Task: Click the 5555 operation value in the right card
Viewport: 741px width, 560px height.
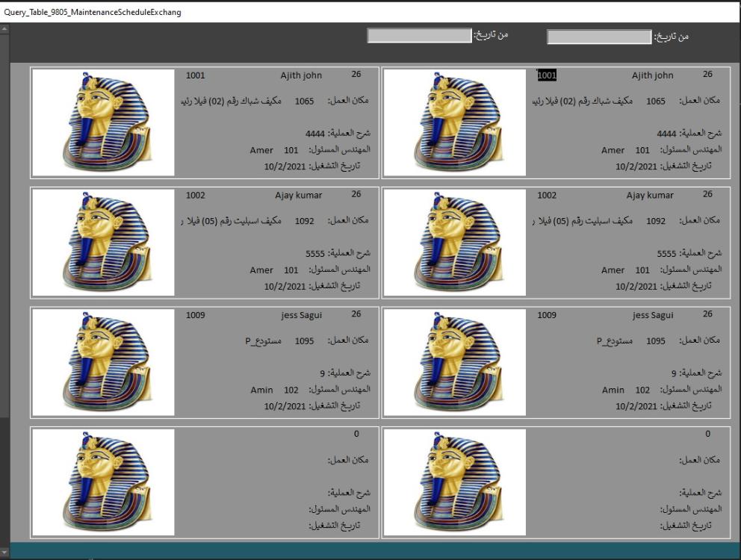Action: click(666, 254)
